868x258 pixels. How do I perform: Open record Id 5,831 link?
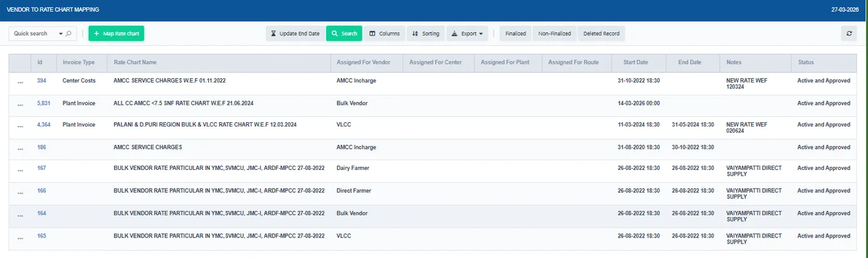pyautogui.click(x=43, y=103)
